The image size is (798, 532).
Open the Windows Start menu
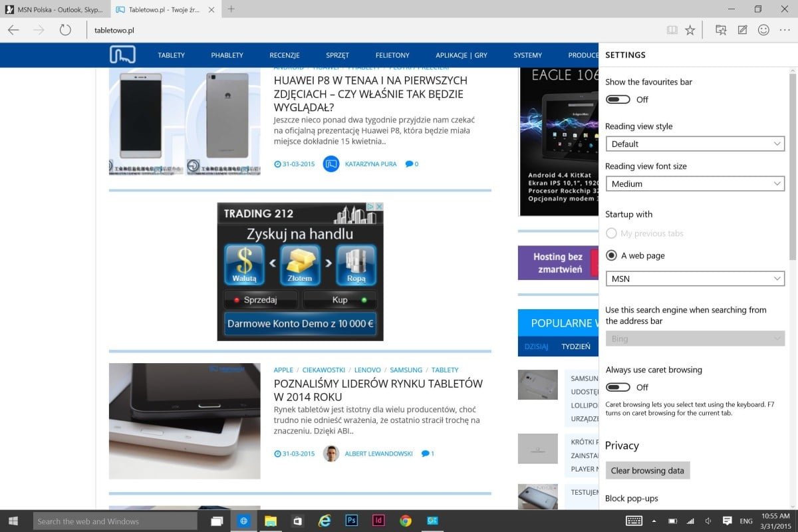(15, 521)
